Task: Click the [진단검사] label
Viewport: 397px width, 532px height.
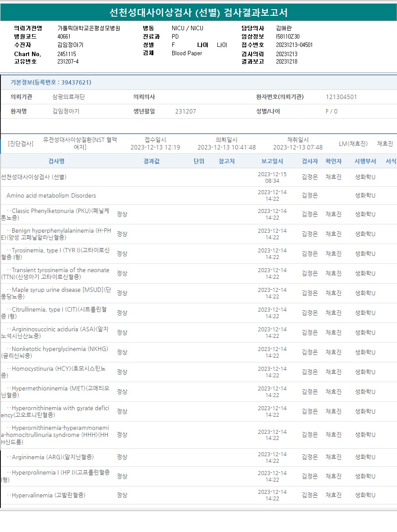Action: click(x=21, y=144)
